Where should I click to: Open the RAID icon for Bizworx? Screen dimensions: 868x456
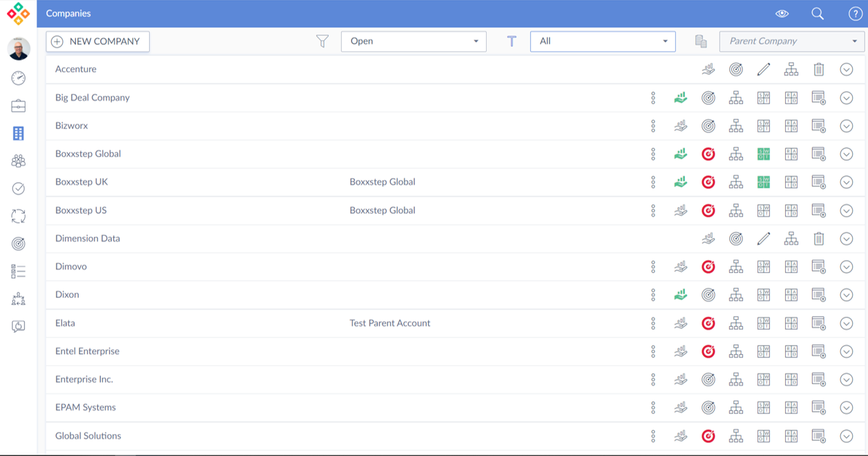click(791, 126)
